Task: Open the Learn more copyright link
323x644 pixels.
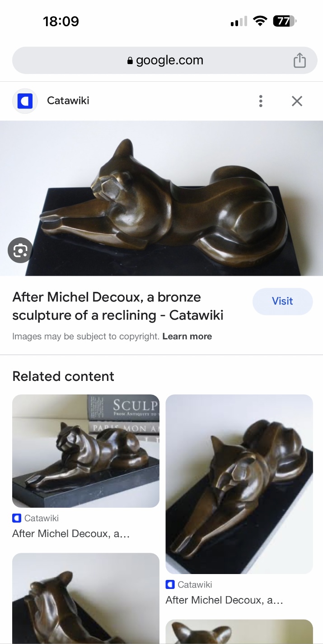Action: pos(187,336)
